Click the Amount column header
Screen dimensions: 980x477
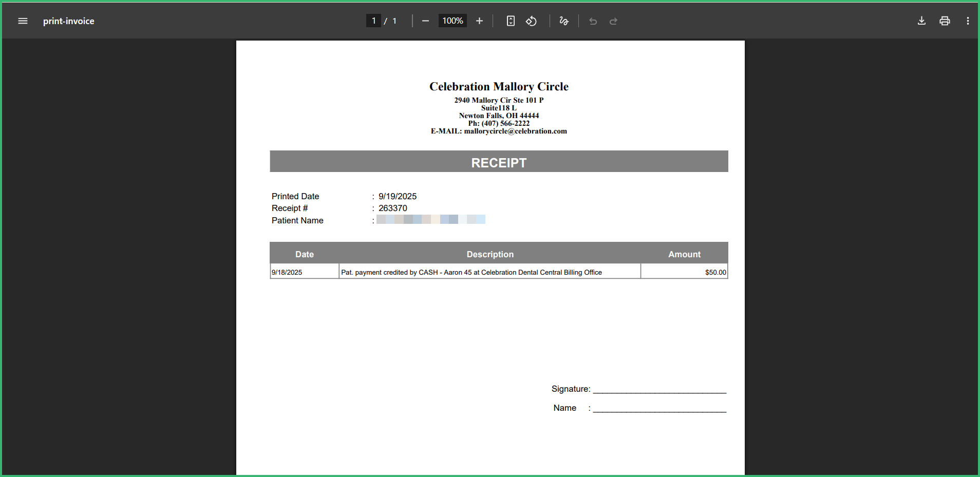[684, 254]
